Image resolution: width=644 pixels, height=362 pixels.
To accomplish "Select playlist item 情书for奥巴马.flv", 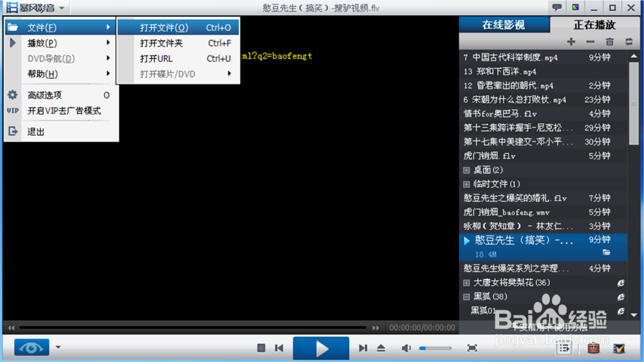I will click(544, 113).
